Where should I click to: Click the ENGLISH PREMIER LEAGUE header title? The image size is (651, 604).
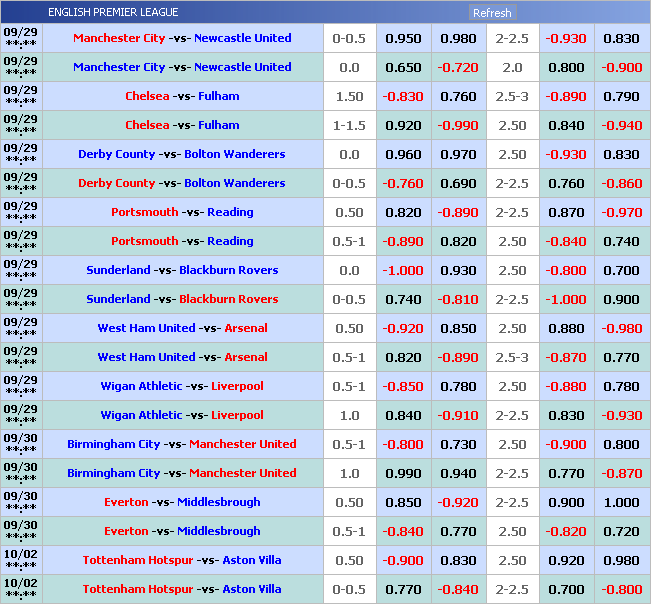point(113,12)
